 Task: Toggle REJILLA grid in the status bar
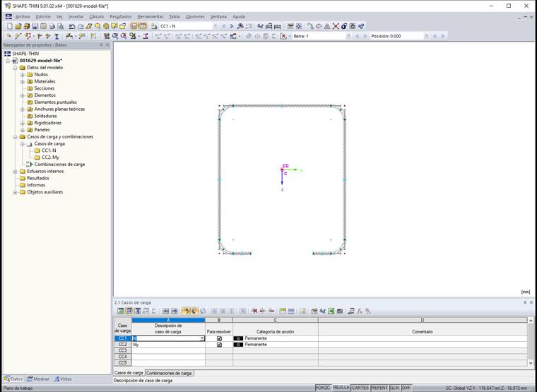click(341, 388)
